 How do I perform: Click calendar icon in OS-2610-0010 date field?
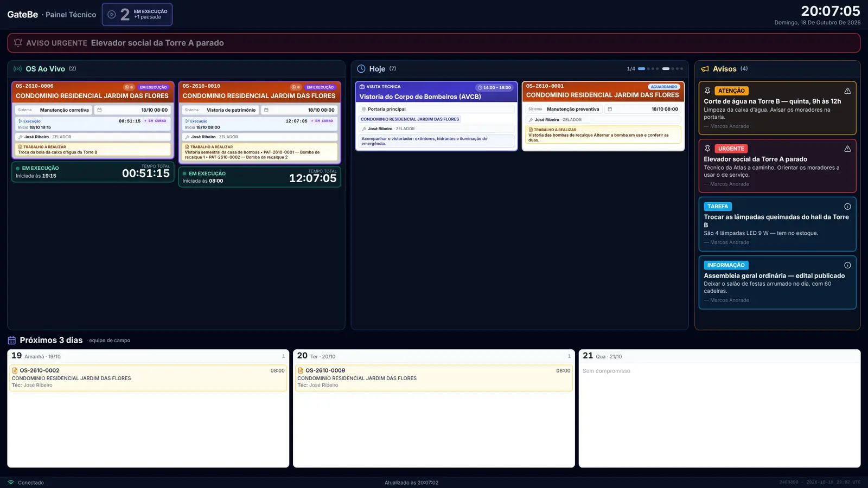(266, 110)
